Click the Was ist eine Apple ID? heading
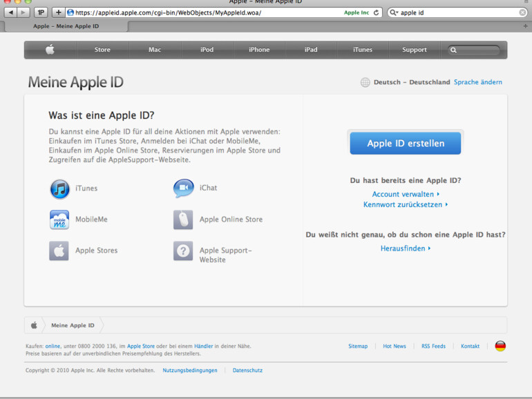The width and height of the screenshot is (532, 399). pyautogui.click(x=102, y=115)
